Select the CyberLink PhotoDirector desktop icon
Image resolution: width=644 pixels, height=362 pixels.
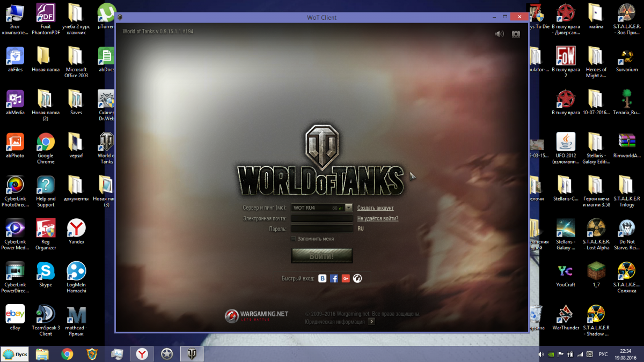[x=15, y=191]
